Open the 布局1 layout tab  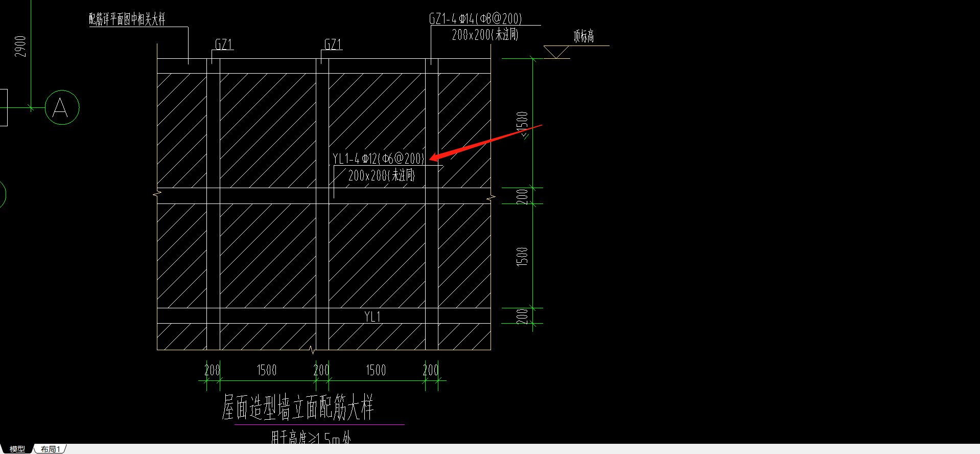[51, 449]
